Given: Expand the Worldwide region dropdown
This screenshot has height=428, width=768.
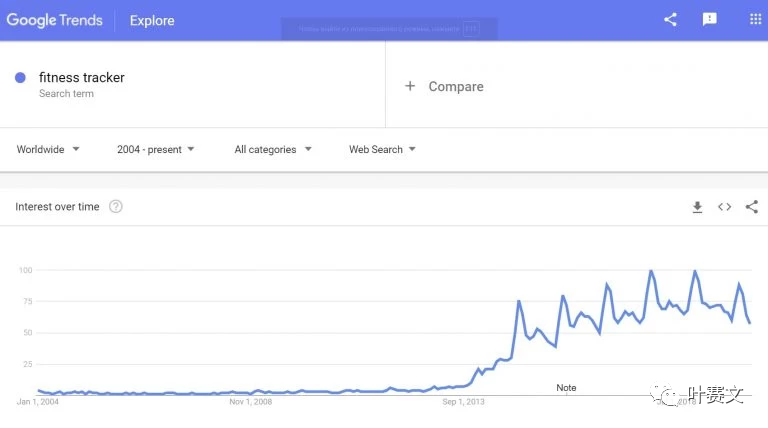Looking at the screenshot, I should point(48,149).
